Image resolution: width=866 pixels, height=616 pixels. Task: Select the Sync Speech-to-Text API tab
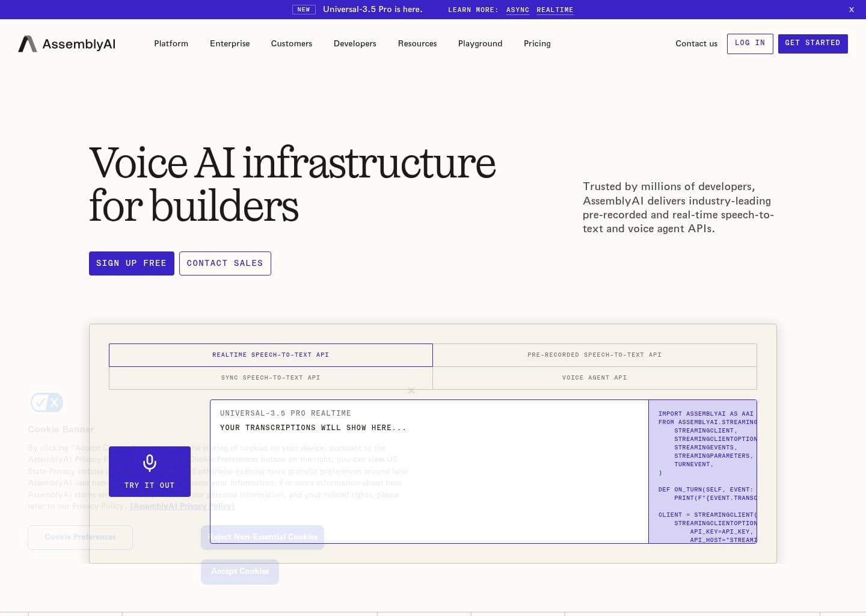[x=271, y=378]
